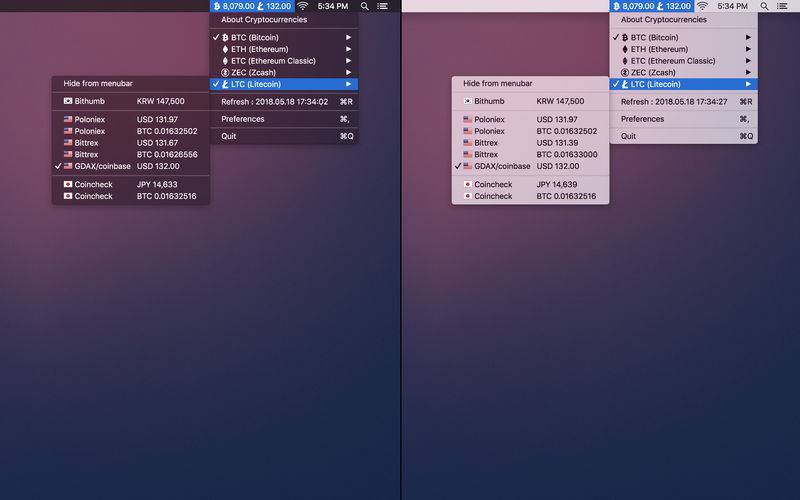Expand the ZEC (Zcash) arrow in the light menu
800x500 pixels.
tap(748, 72)
